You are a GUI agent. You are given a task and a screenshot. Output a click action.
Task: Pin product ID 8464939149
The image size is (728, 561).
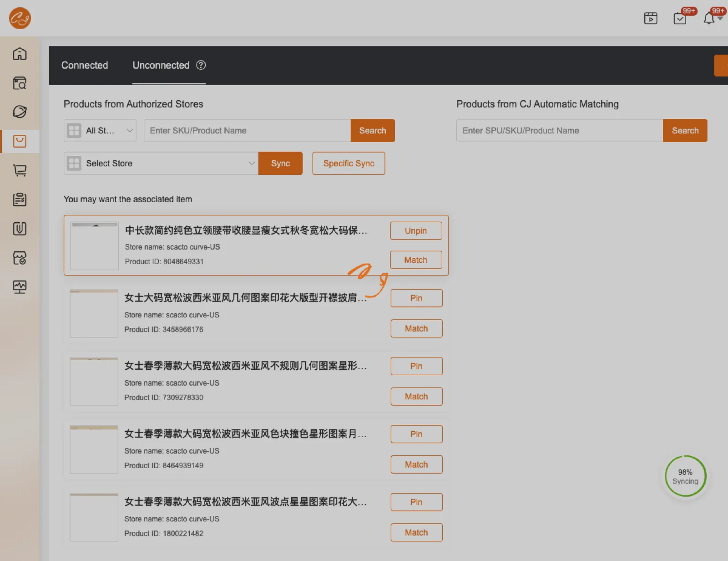pos(416,434)
